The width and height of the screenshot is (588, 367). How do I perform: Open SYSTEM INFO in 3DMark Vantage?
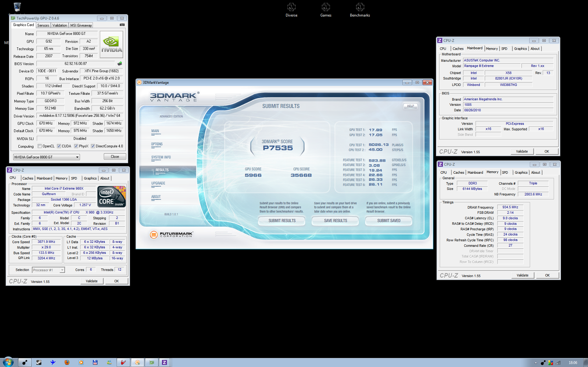[x=161, y=157]
